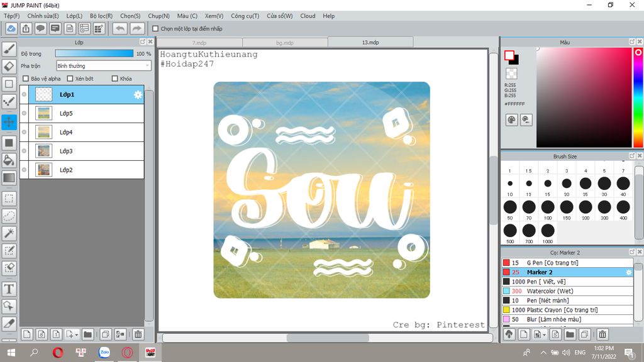Select the Eyedropper tool
This screenshot has width=644, height=362.
pyautogui.click(x=9, y=324)
